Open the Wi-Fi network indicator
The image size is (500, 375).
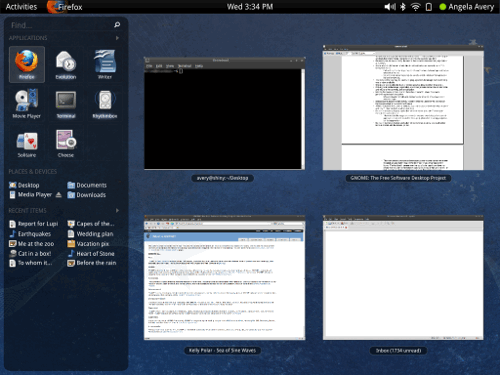415,7
